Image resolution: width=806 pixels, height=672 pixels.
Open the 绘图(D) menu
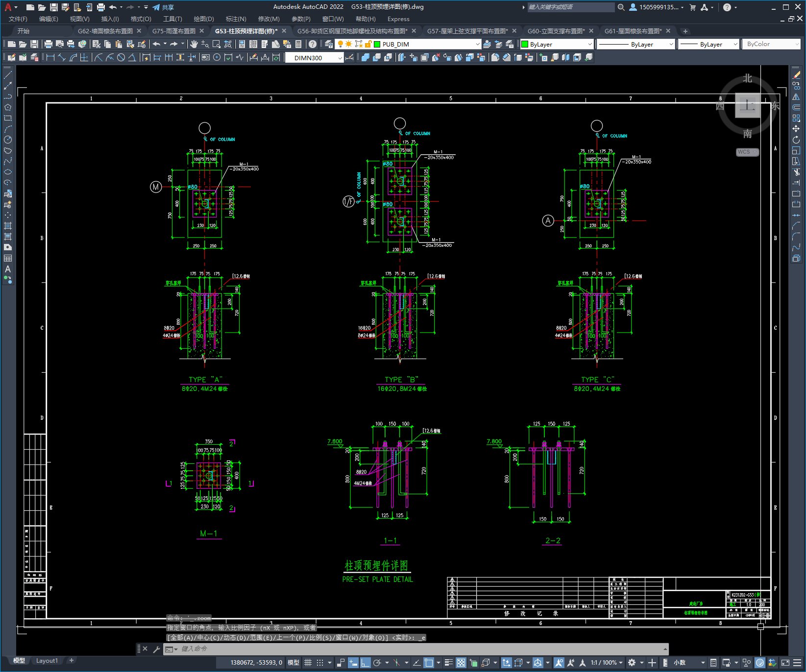[x=204, y=19]
